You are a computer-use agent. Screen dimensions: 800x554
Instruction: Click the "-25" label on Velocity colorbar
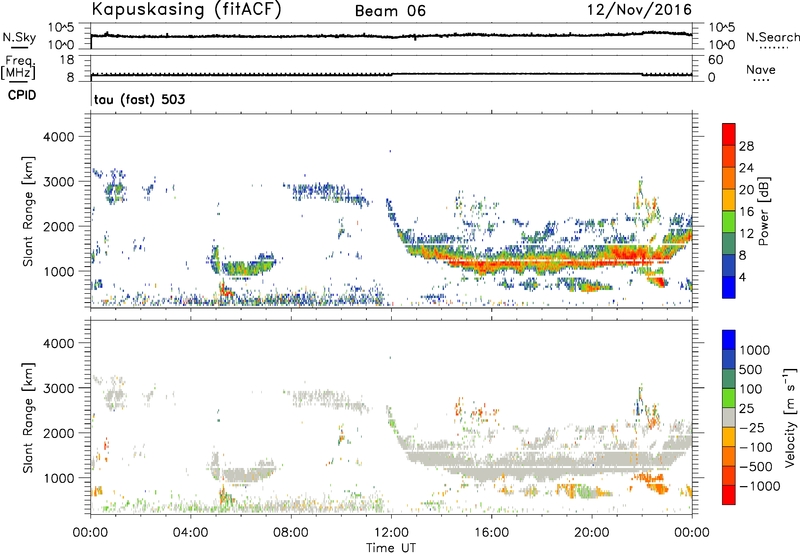(x=754, y=428)
